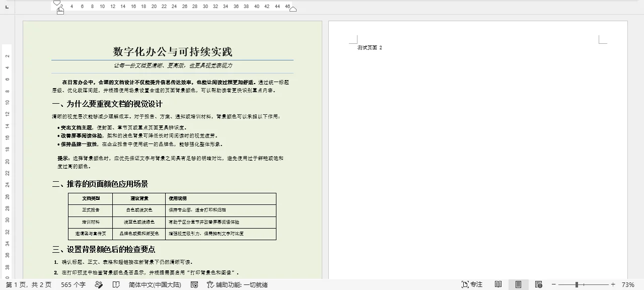Screen dimensions: 644x290
Task: Open word count 565 个字
Action: (74, 284)
